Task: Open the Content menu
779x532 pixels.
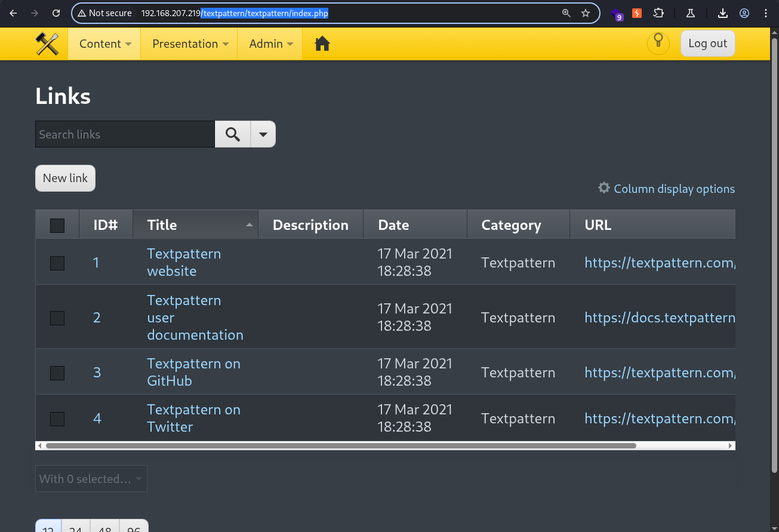Action: tap(104, 44)
